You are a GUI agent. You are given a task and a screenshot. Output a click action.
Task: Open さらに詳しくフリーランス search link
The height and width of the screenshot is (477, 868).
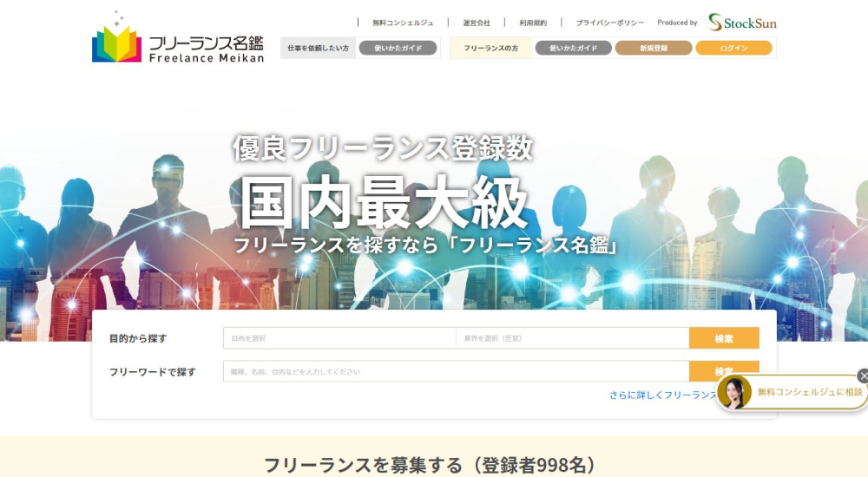[x=662, y=395]
